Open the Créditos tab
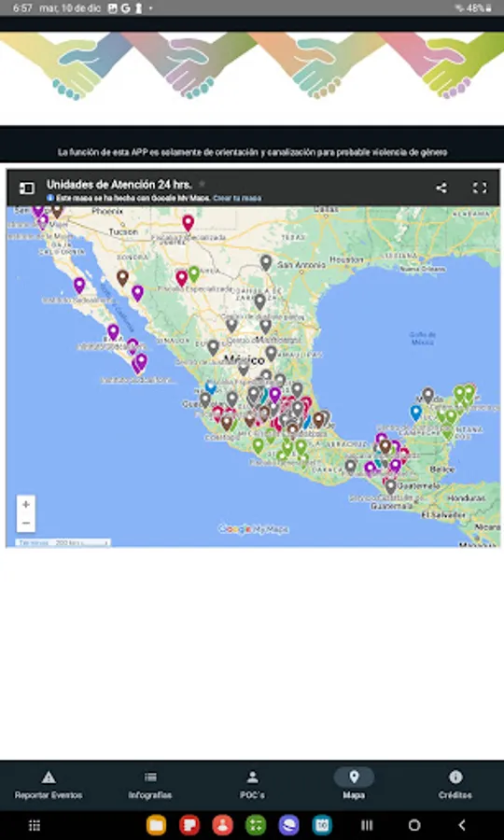The width and height of the screenshot is (504, 840). click(455, 785)
